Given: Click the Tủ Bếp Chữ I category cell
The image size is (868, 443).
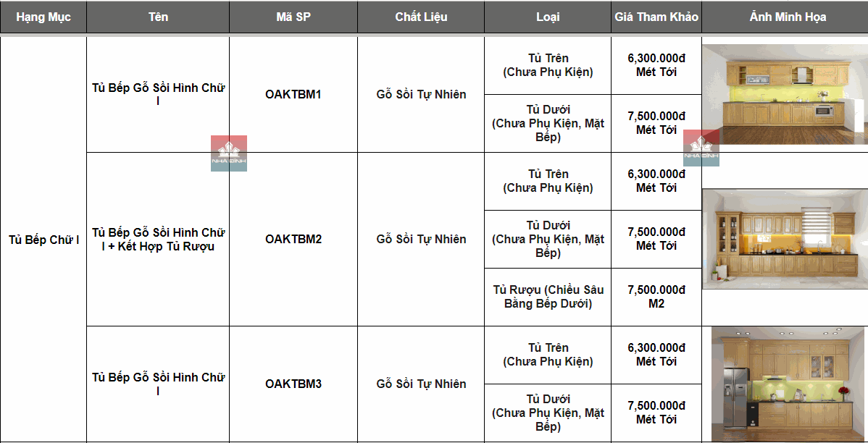Looking at the screenshot, I should coord(43,240).
